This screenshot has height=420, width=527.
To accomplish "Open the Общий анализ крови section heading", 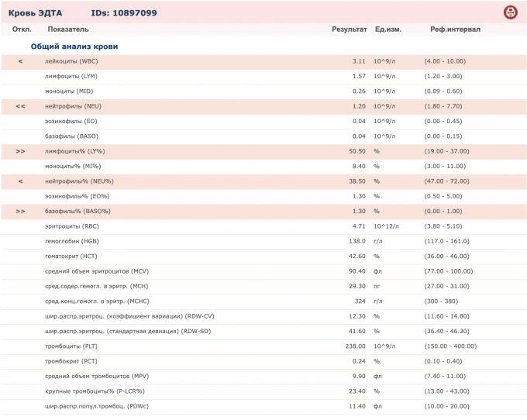I will point(80,46).
